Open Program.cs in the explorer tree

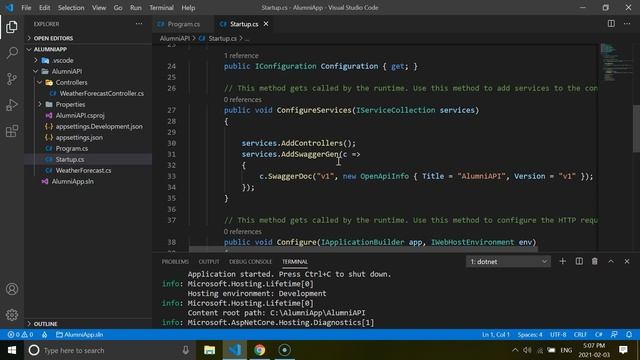(x=72, y=149)
